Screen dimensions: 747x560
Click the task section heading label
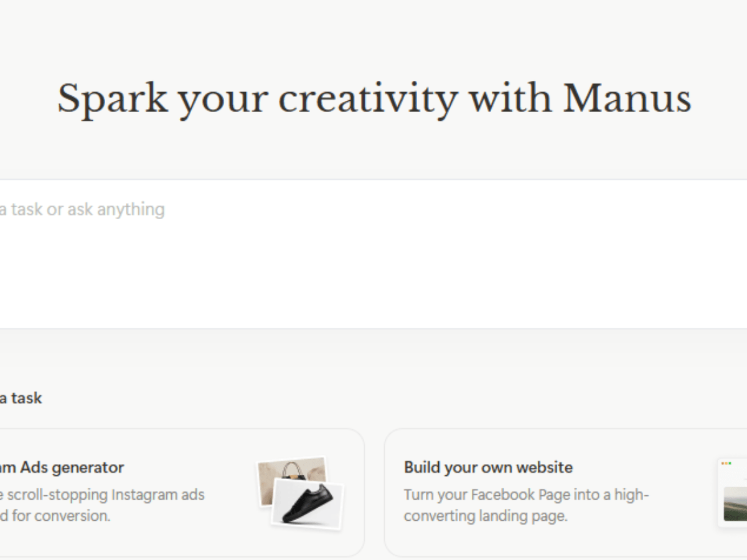[21, 398]
